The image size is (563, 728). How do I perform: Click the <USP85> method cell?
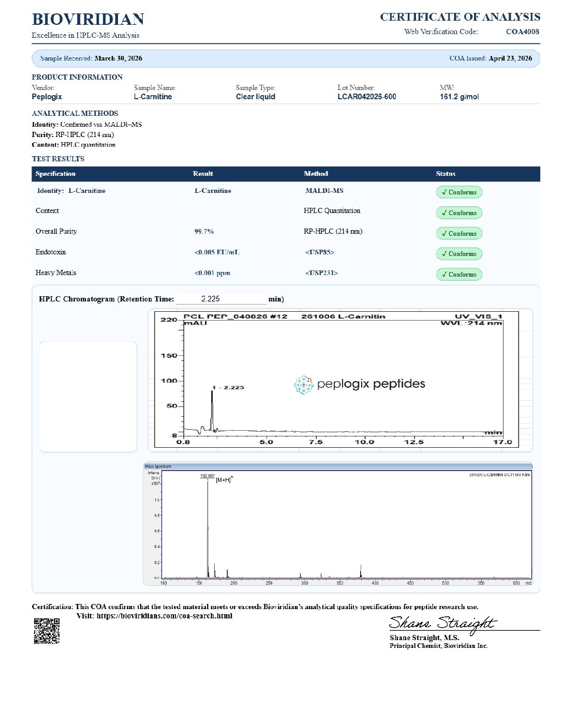point(320,252)
